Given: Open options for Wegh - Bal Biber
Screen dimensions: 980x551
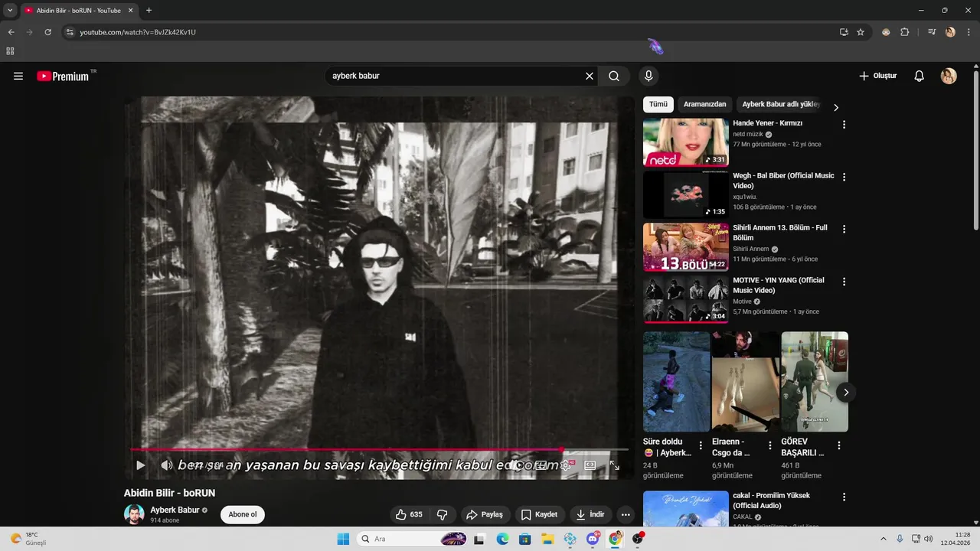Looking at the screenshot, I should 844,177.
